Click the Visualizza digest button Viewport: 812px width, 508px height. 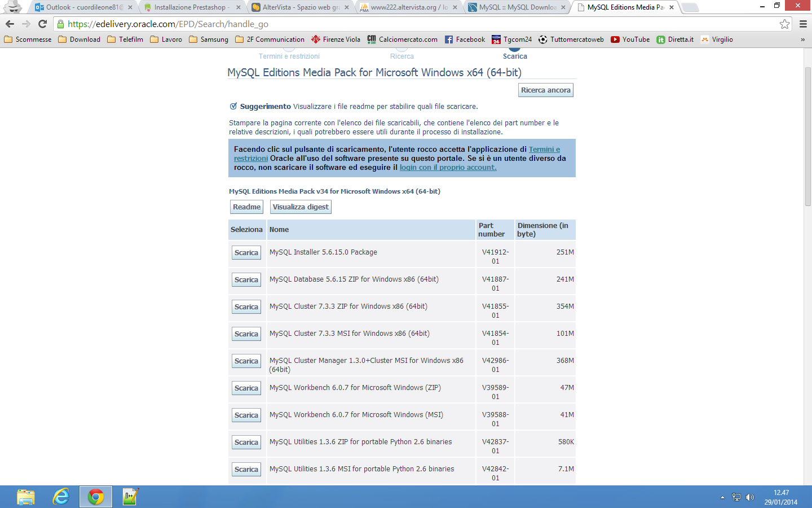(x=301, y=207)
